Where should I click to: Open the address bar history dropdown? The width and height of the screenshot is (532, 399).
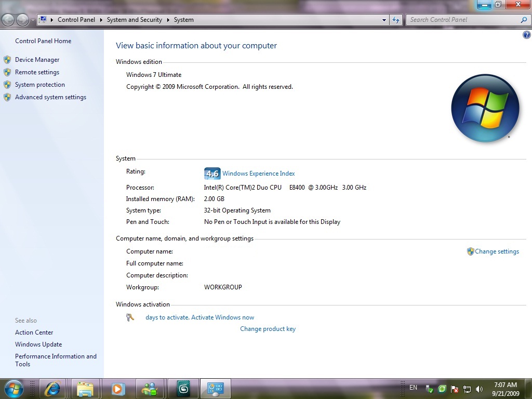click(384, 20)
